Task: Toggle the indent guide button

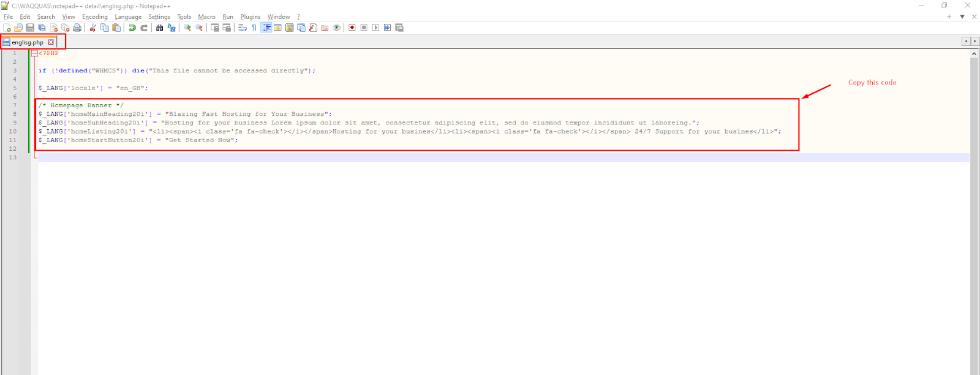Action: 266,28
